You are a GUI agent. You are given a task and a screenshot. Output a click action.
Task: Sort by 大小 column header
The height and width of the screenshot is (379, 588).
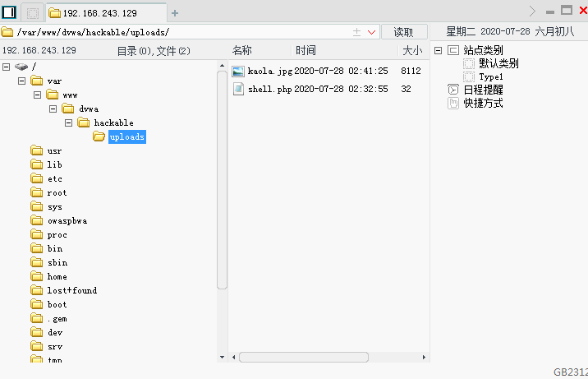pyautogui.click(x=412, y=50)
